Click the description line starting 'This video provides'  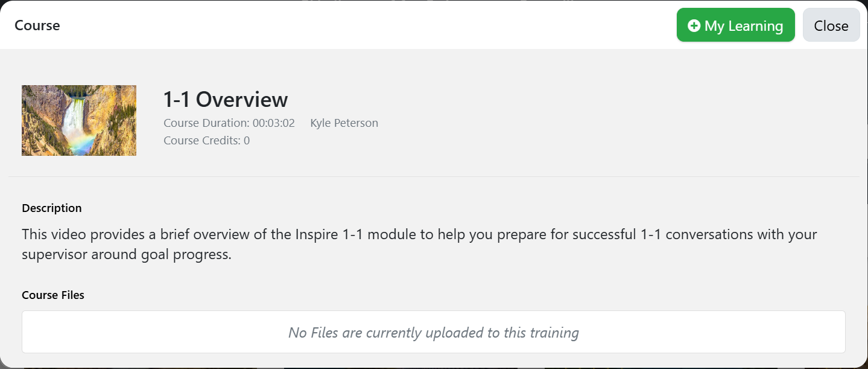[419, 234]
